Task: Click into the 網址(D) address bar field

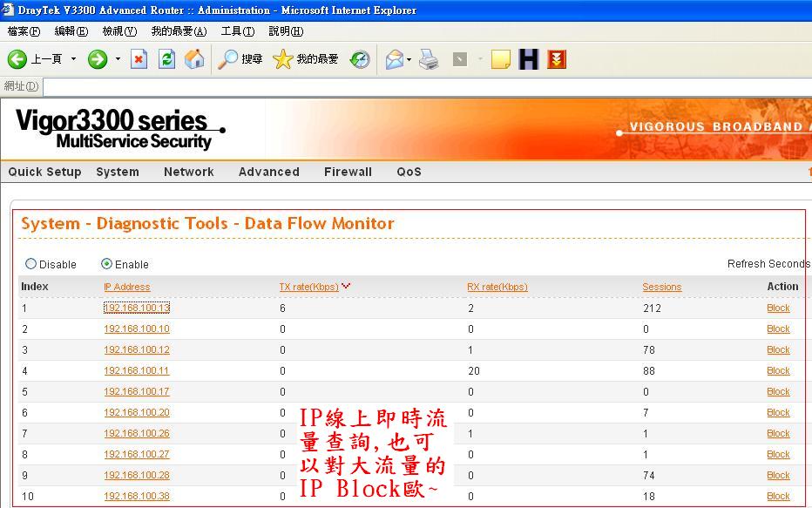Action: (x=427, y=86)
